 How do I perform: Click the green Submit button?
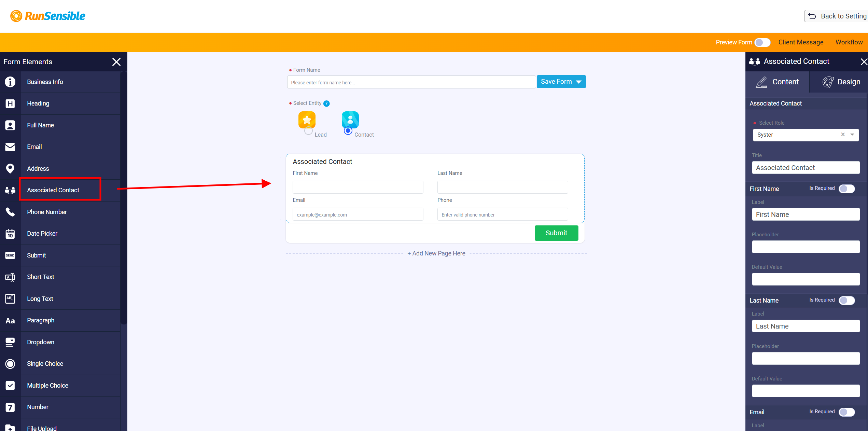(556, 233)
